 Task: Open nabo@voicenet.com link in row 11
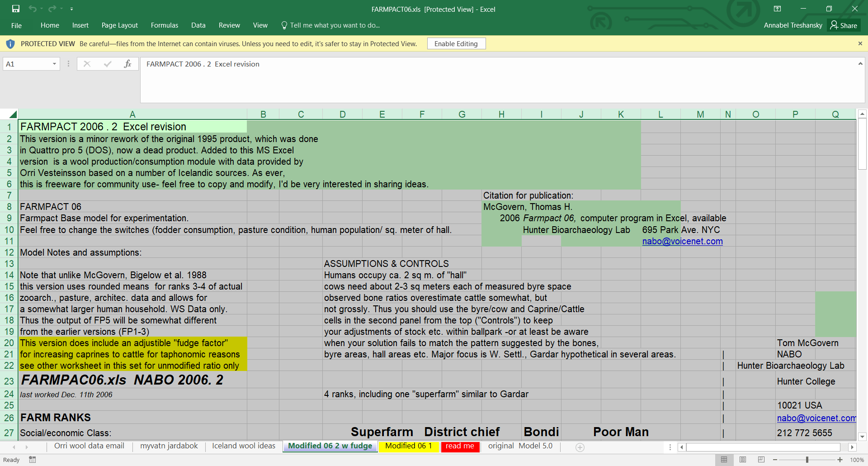(x=682, y=241)
